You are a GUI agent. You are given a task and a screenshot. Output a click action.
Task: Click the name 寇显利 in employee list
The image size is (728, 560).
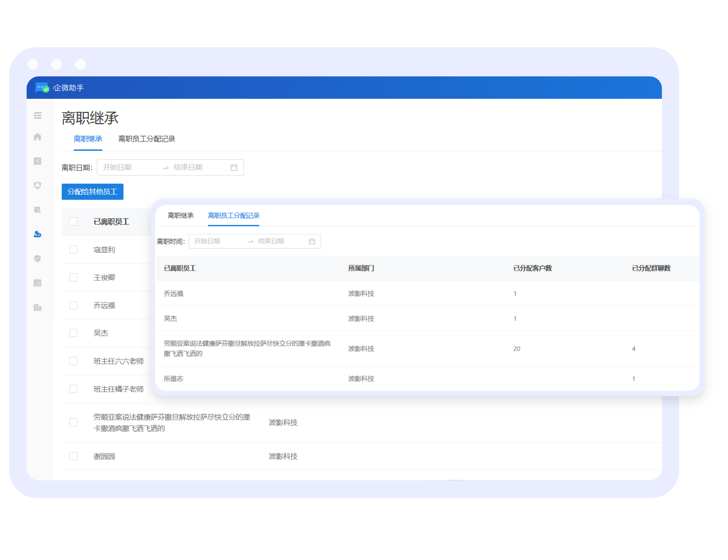coord(104,250)
